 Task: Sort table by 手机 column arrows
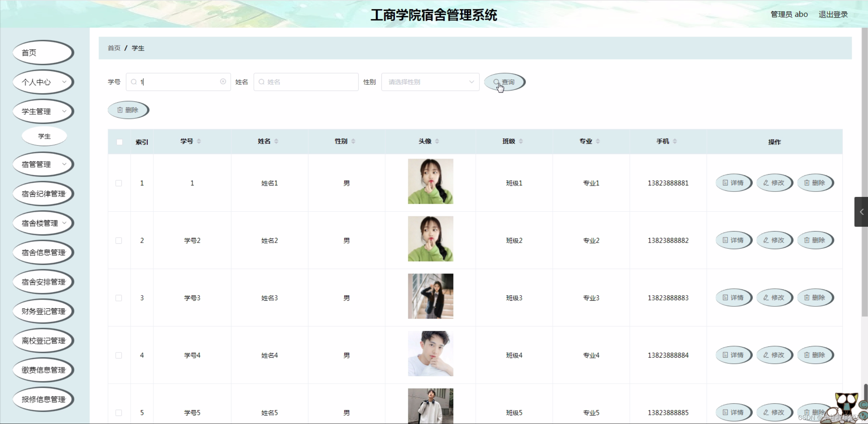(x=675, y=141)
